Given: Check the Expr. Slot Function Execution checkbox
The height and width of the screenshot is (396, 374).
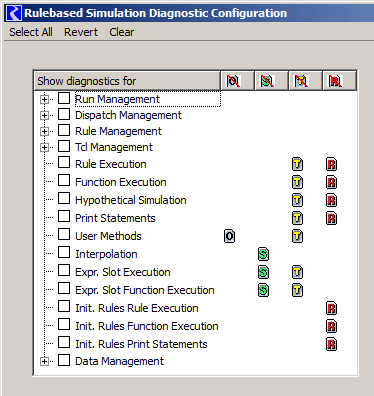Looking at the screenshot, I should pyautogui.click(x=64, y=289).
